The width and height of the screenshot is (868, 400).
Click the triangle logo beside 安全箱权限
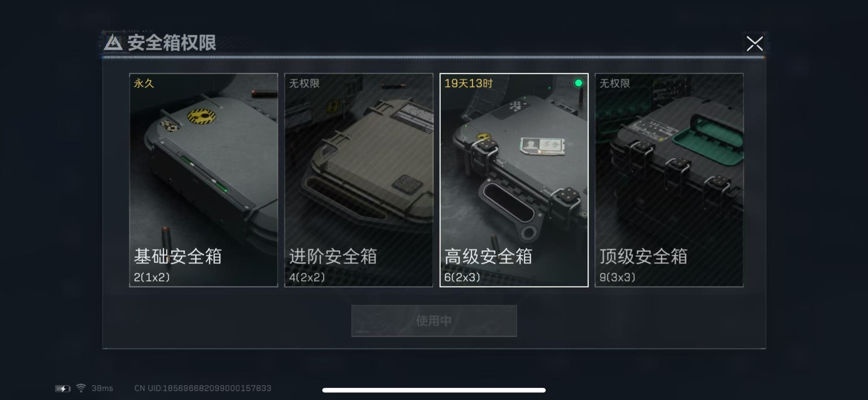point(113,43)
